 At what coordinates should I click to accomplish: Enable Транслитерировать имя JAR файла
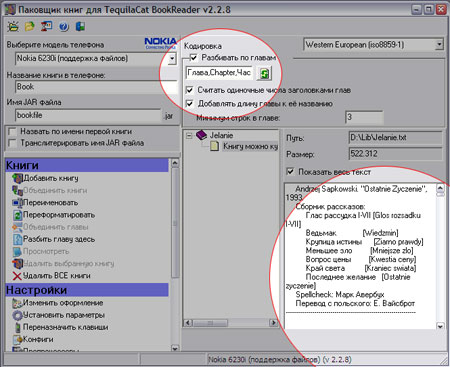tap(12, 143)
